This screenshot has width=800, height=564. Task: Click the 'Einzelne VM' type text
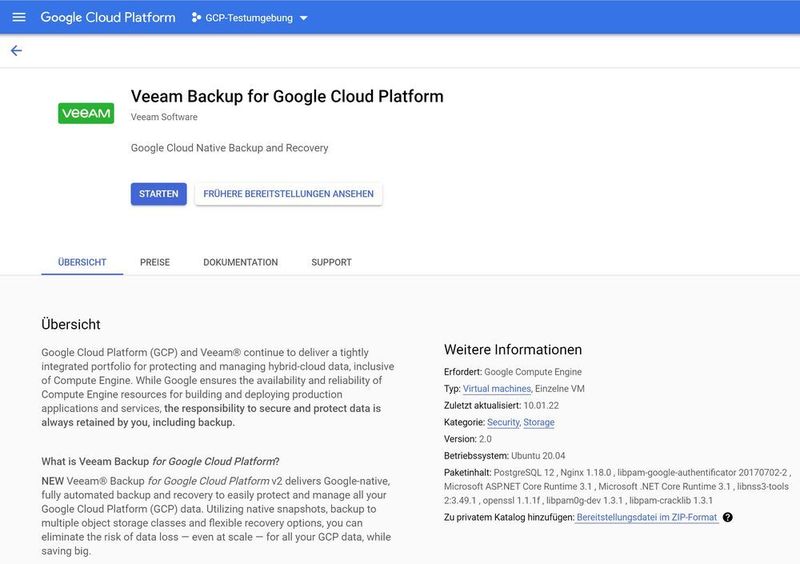(560, 389)
